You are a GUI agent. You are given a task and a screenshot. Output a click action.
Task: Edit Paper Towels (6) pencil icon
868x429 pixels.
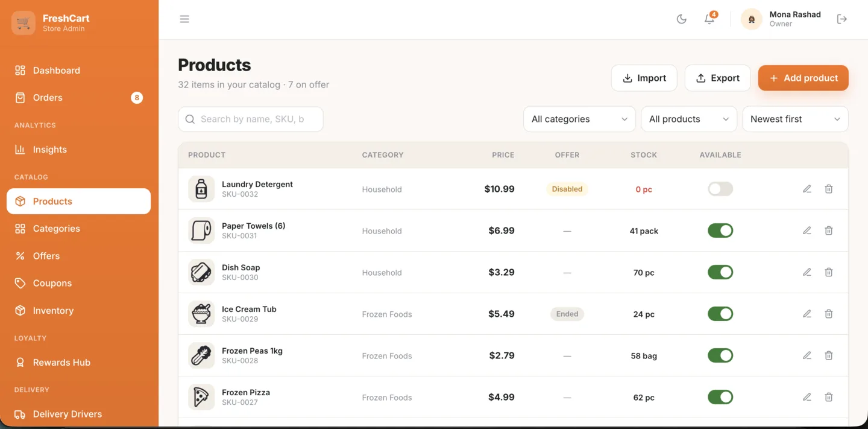tap(807, 230)
